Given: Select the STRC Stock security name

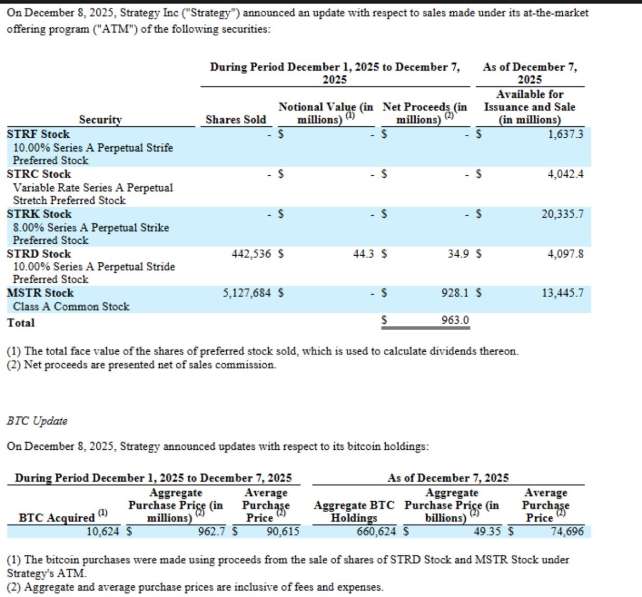Looking at the screenshot, I should pyautogui.click(x=39, y=174).
